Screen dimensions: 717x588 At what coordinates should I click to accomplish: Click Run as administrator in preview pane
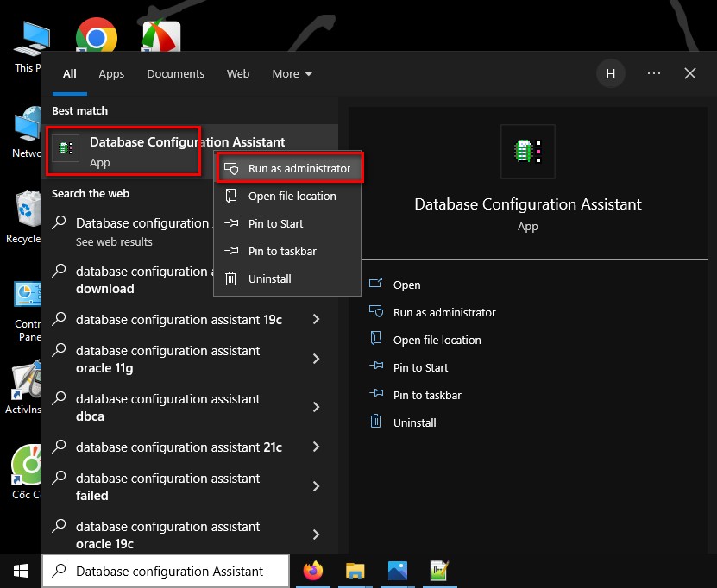[444, 312]
